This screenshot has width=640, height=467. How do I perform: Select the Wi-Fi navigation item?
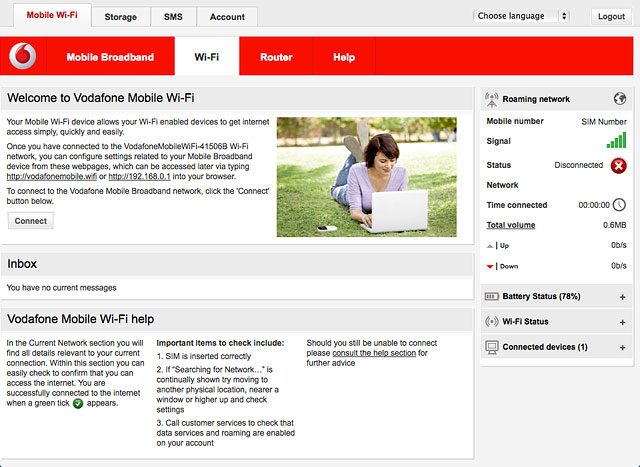(207, 56)
